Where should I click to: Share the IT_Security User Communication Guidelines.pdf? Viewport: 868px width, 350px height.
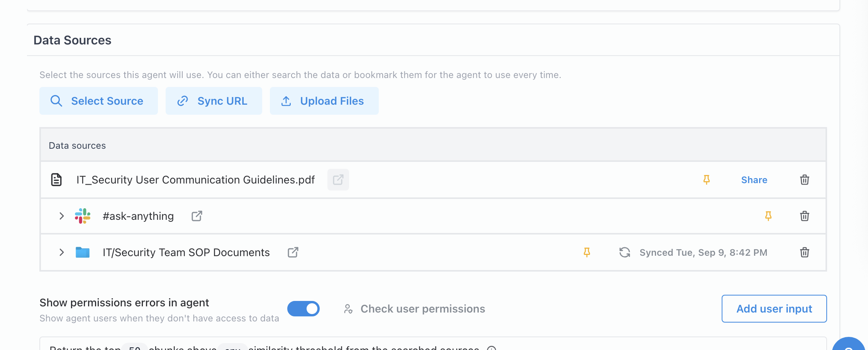754,180
